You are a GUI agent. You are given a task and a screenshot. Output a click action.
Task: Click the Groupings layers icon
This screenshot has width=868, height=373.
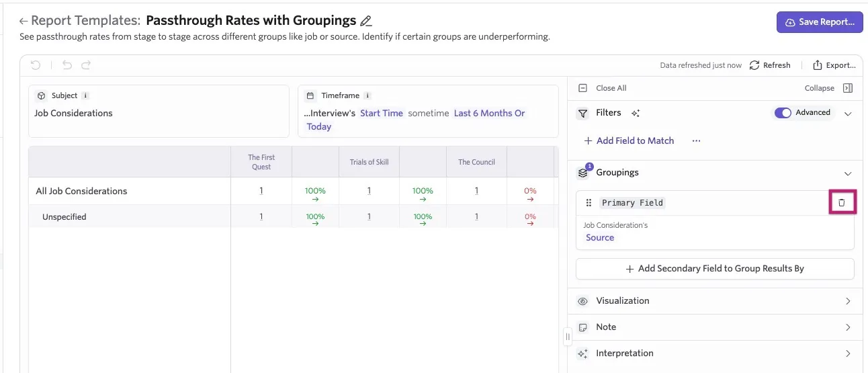tap(583, 173)
